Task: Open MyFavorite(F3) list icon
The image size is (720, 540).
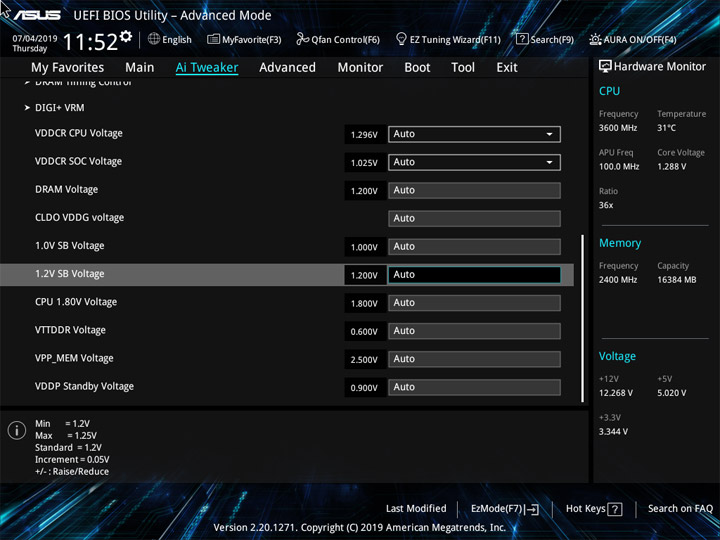Action: tap(213, 39)
